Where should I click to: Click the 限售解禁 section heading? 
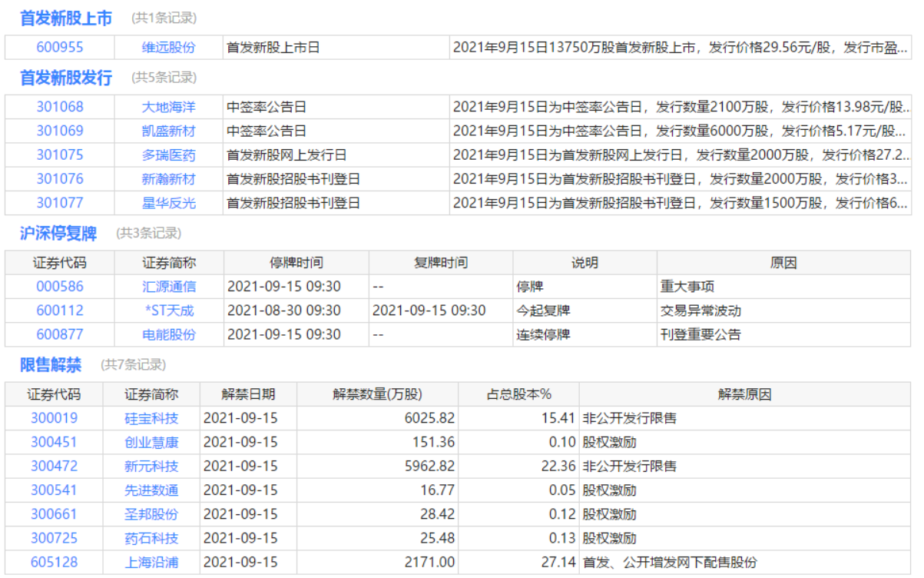click(51, 364)
